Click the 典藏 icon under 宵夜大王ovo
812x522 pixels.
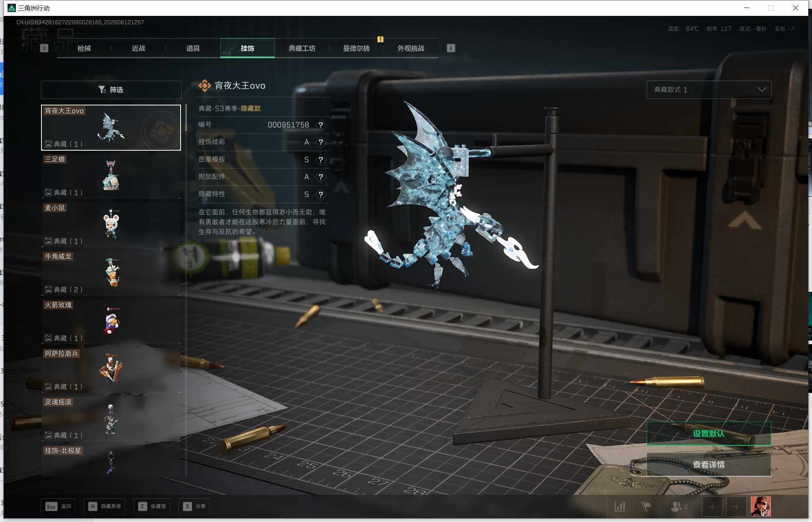pyautogui.click(x=49, y=144)
